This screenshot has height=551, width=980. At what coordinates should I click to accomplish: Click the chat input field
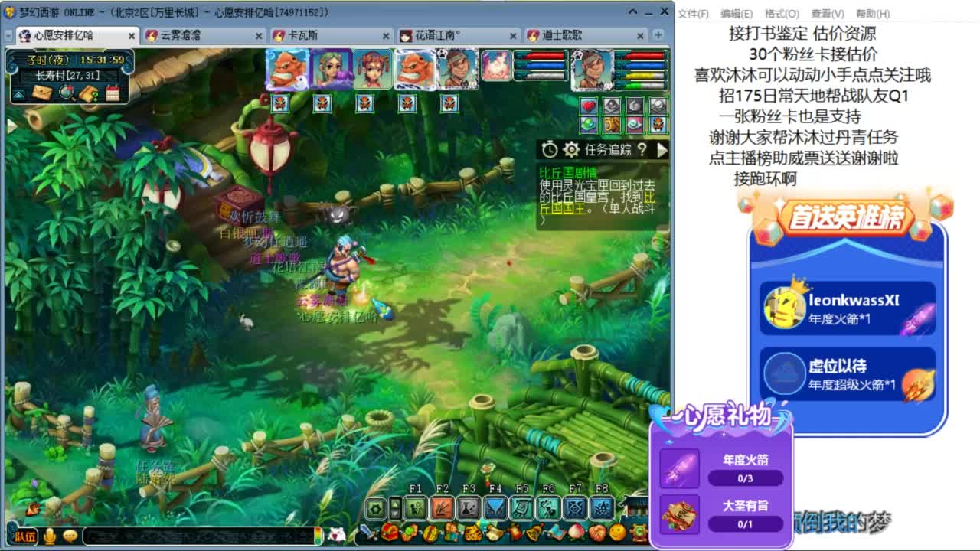(199, 536)
